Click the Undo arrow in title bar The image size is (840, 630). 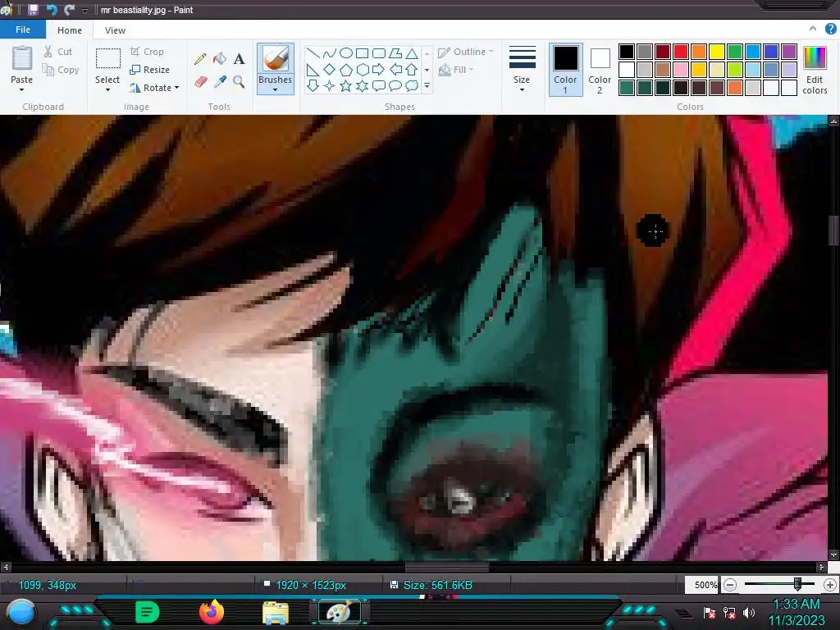click(52, 10)
